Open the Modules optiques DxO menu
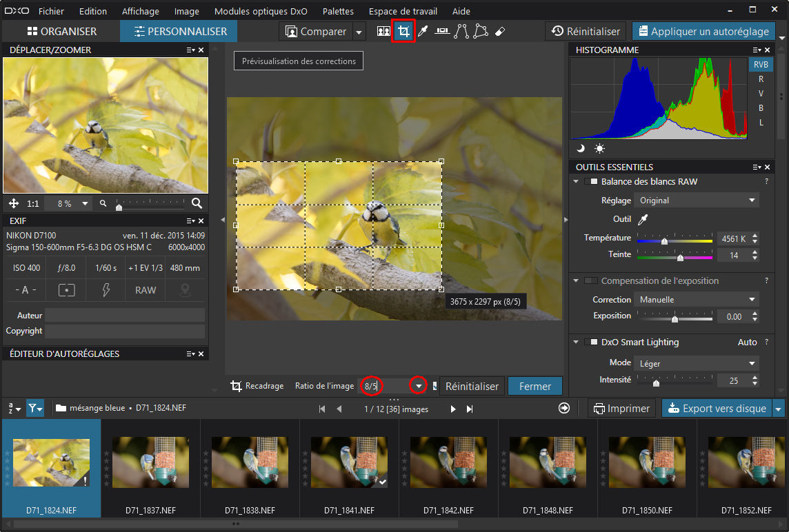The width and height of the screenshot is (789, 532). (261, 11)
